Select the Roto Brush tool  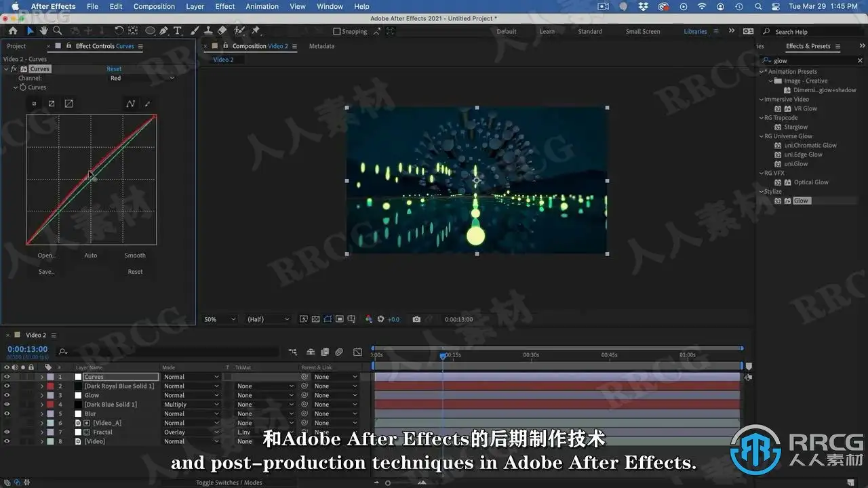[239, 31]
